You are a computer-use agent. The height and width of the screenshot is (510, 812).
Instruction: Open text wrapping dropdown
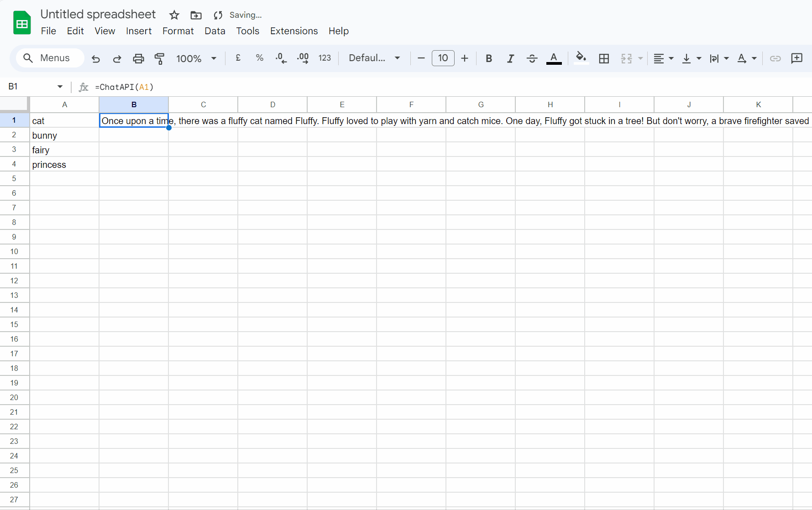click(x=719, y=58)
